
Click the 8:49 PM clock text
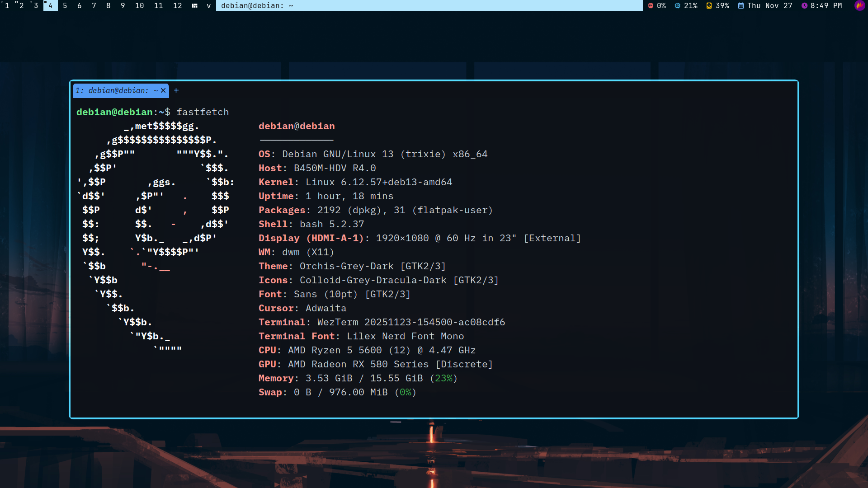pyautogui.click(x=826, y=5)
